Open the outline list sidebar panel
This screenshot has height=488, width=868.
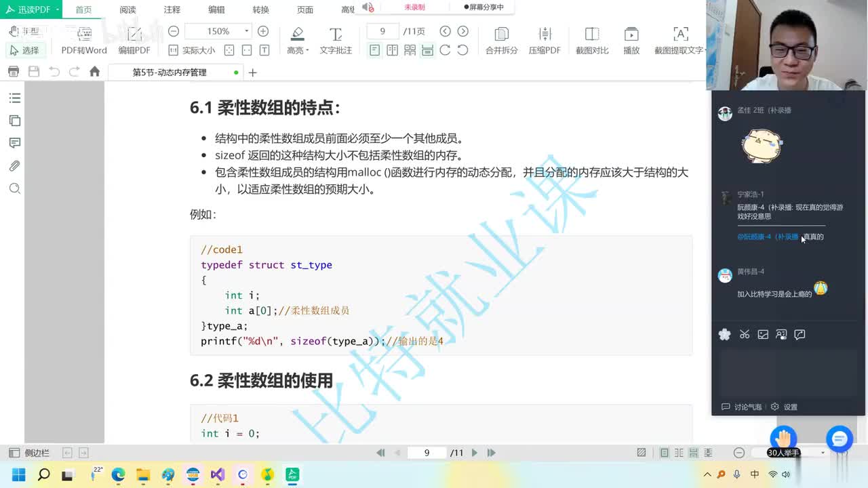coord(14,98)
